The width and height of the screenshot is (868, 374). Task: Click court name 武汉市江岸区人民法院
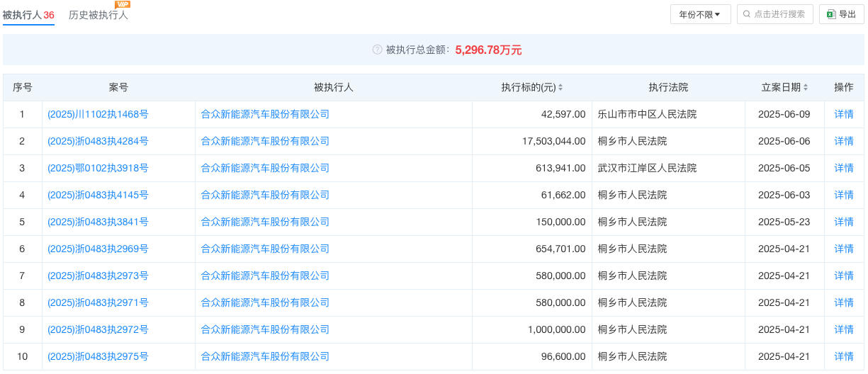[647, 168]
